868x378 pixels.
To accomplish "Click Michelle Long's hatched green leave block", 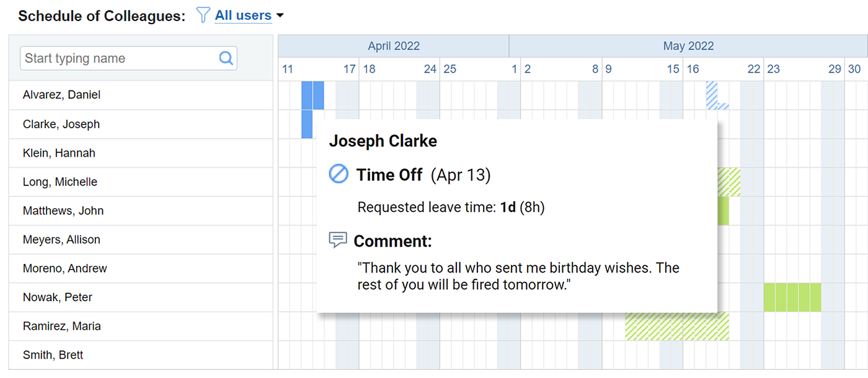I will (x=729, y=182).
